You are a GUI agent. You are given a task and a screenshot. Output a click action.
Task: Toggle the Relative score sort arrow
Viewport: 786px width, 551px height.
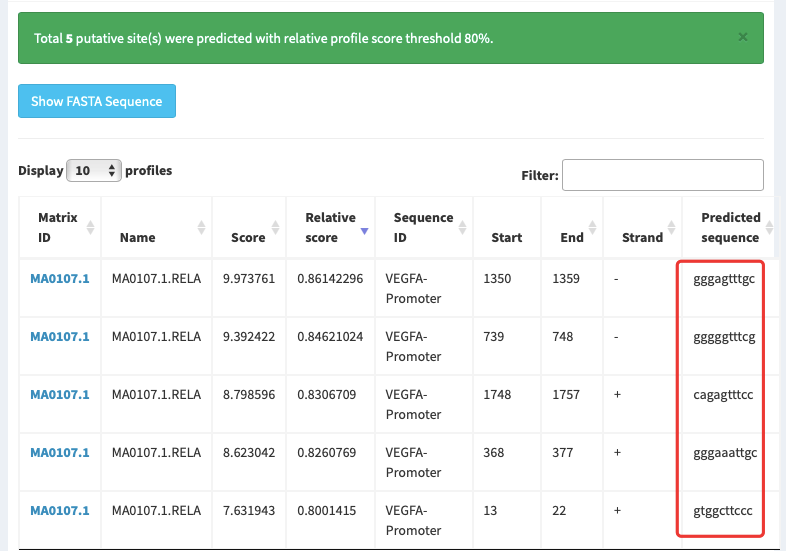[x=364, y=231]
